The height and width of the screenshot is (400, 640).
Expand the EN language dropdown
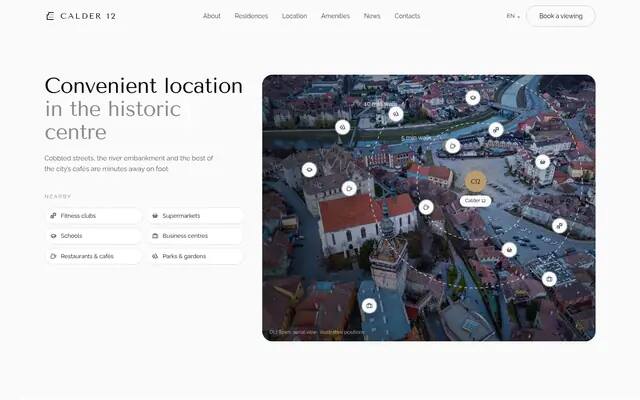tap(513, 16)
